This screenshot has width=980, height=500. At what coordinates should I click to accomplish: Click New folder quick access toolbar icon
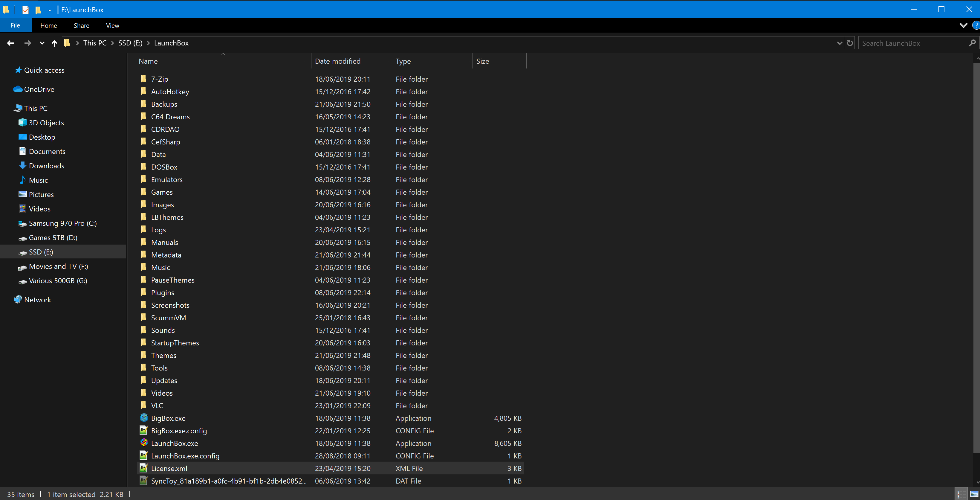(38, 10)
